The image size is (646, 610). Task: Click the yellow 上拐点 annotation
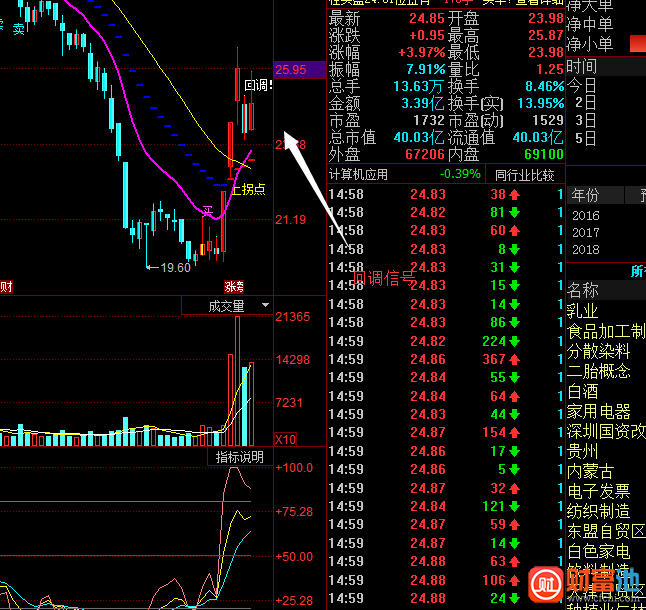pyautogui.click(x=249, y=189)
